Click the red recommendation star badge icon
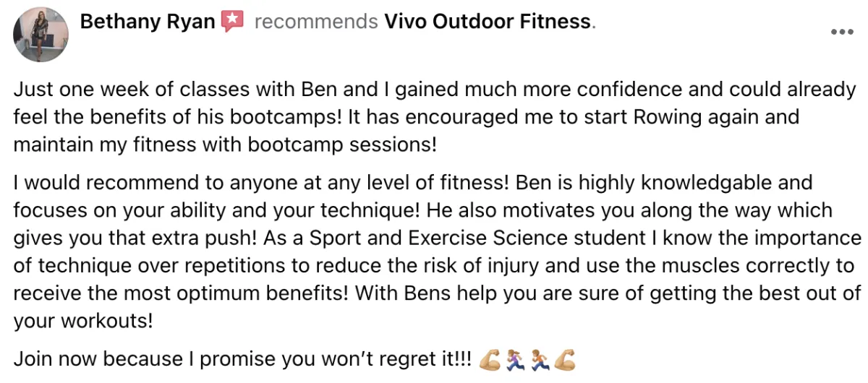 point(233,22)
